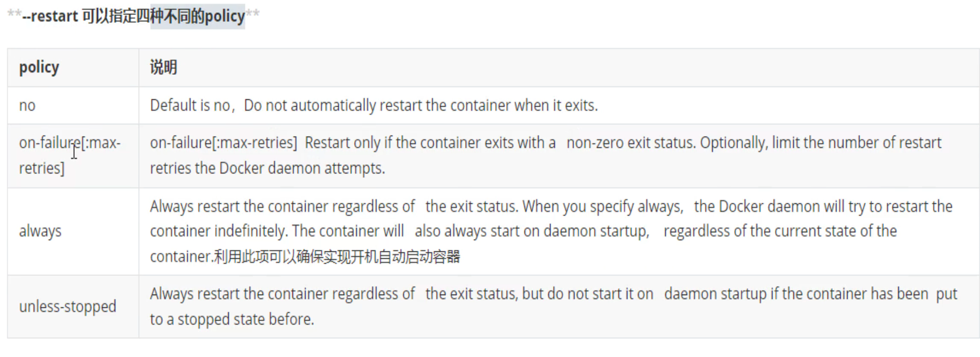
Task: Click the Chinese note "利用此项可以确保实现开机自动启动容器"
Action: 337,257
